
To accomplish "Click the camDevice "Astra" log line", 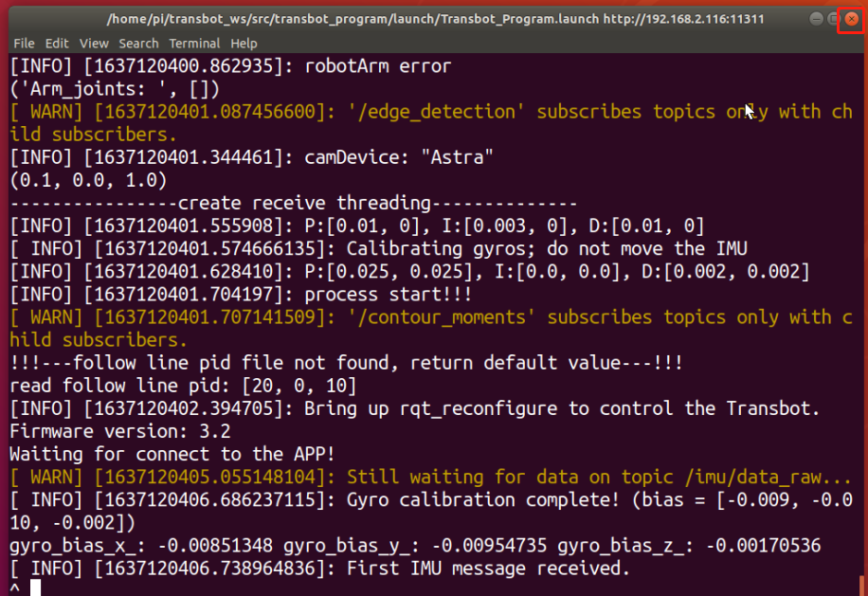I will pyautogui.click(x=251, y=157).
